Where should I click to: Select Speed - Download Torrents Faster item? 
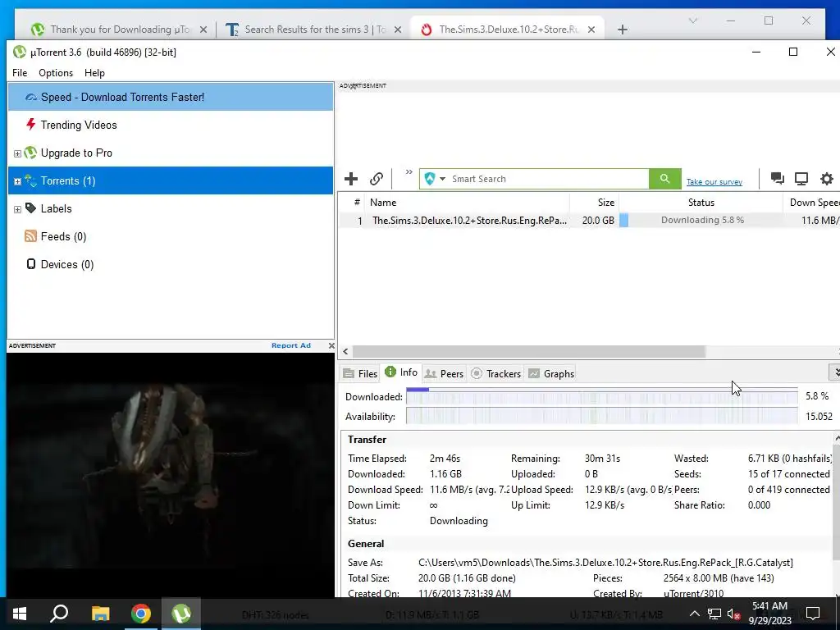[171, 97]
